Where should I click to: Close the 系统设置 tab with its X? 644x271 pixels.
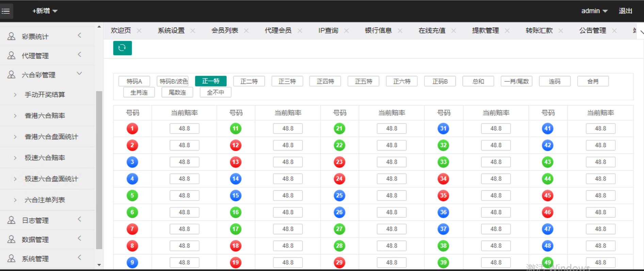pos(193,31)
